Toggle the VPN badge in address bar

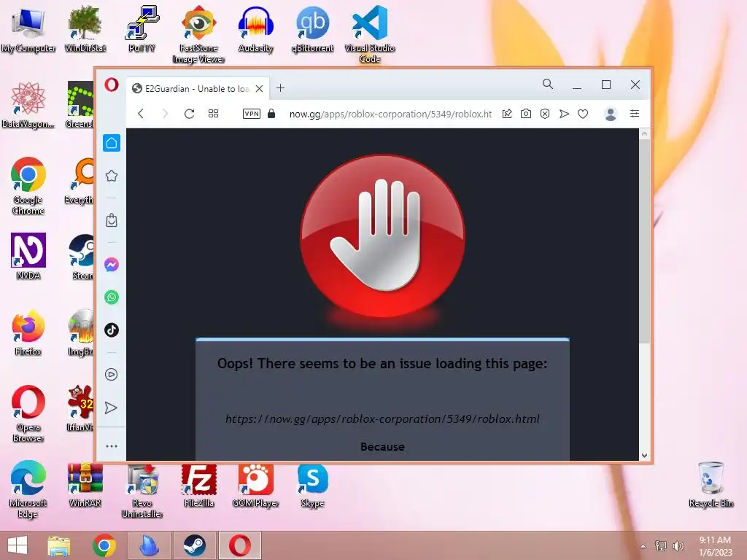(x=252, y=114)
